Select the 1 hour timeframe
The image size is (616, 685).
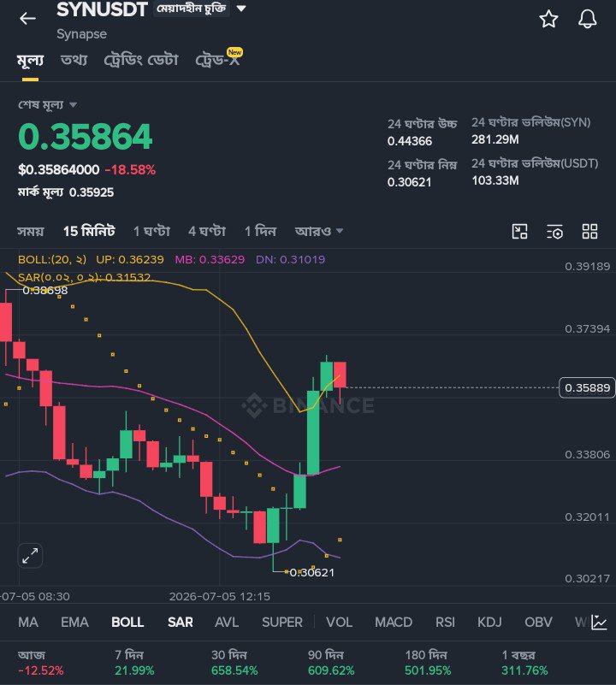click(151, 231)
